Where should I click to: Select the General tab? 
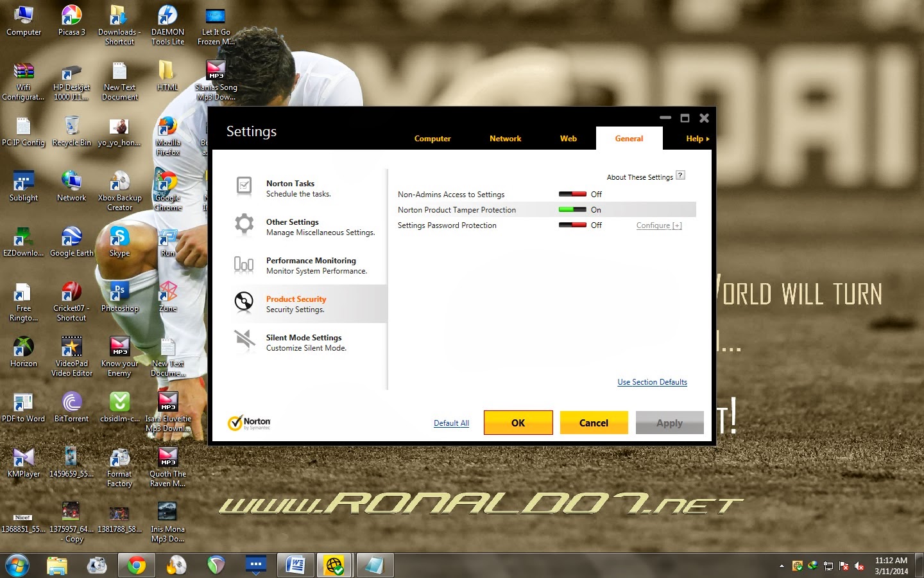pyautogui.click(x=629, y=138)
